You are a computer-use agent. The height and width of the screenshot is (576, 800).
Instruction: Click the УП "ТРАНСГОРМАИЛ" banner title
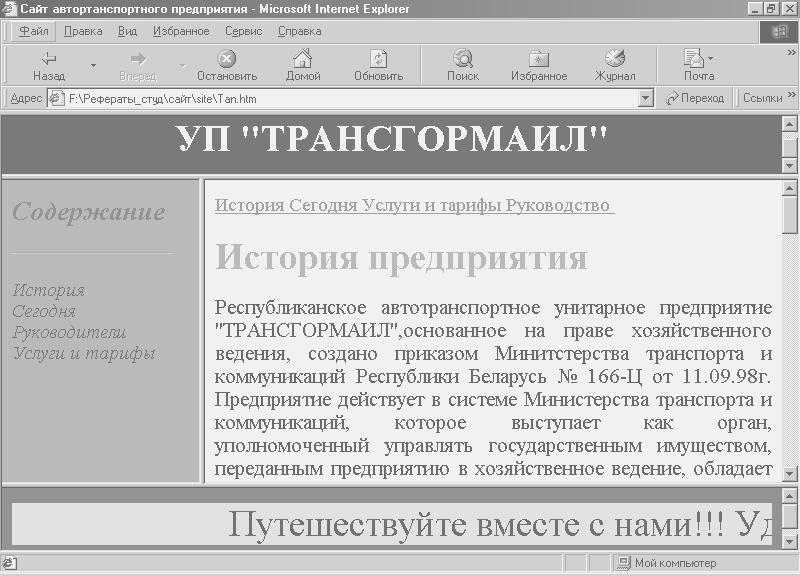(391, 138)
